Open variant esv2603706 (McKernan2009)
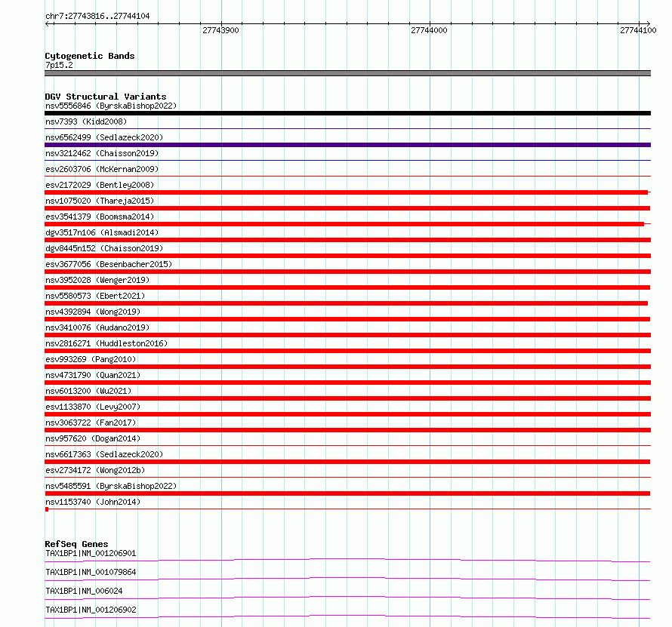Viewport: 672px width, 627px height. (x=102, y=169)
